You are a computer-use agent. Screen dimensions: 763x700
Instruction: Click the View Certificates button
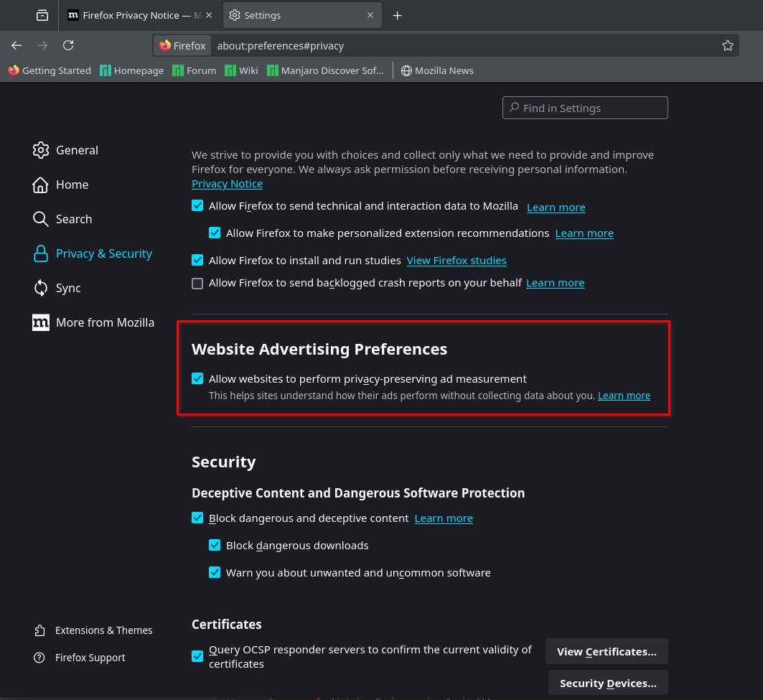pyautogui.click(x=607, y=652)
